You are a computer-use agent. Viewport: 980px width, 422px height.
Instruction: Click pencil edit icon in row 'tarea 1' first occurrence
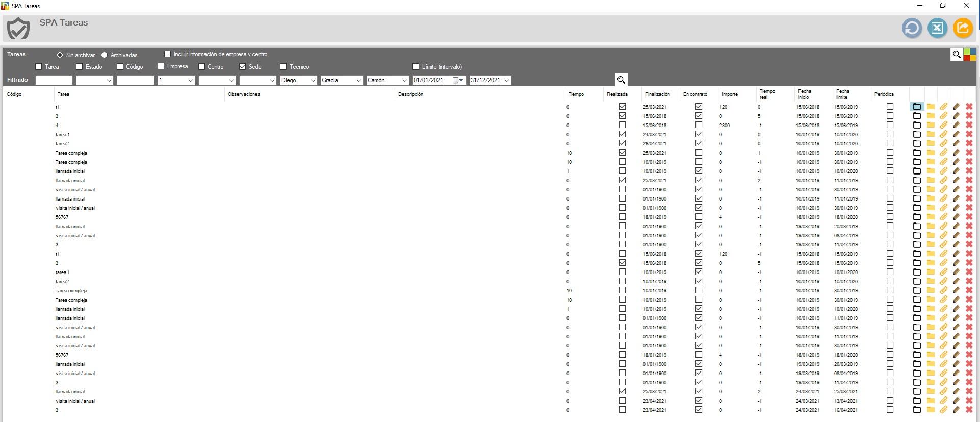pos(956,134)
